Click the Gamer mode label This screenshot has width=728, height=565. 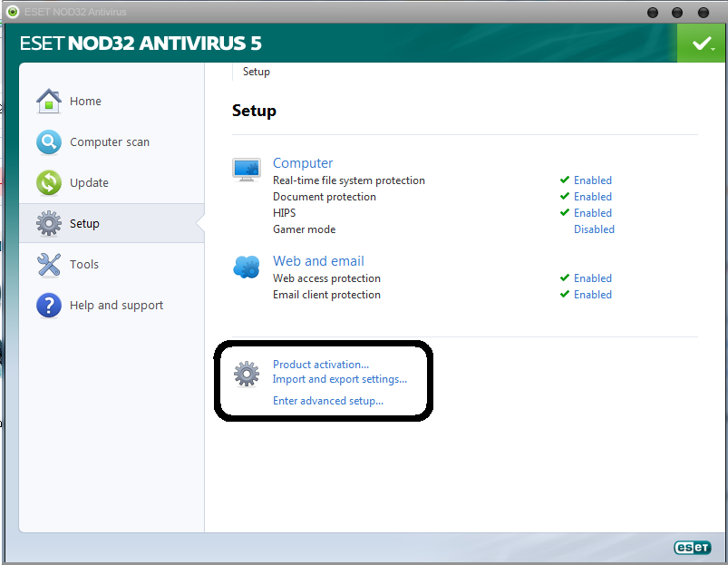(x=304, y=229)
